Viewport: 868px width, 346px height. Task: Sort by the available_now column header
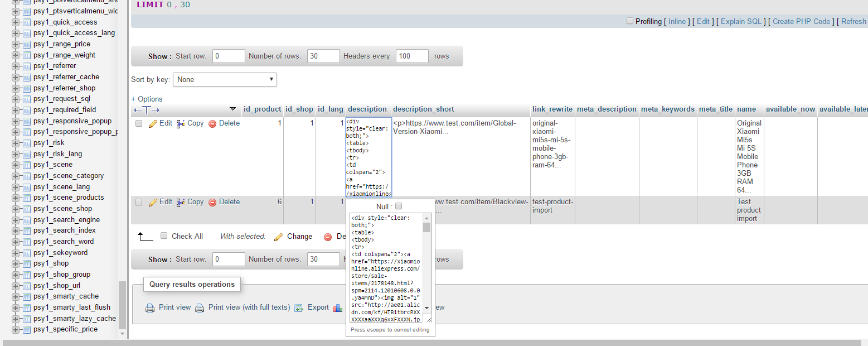click(x=791, y=109)
